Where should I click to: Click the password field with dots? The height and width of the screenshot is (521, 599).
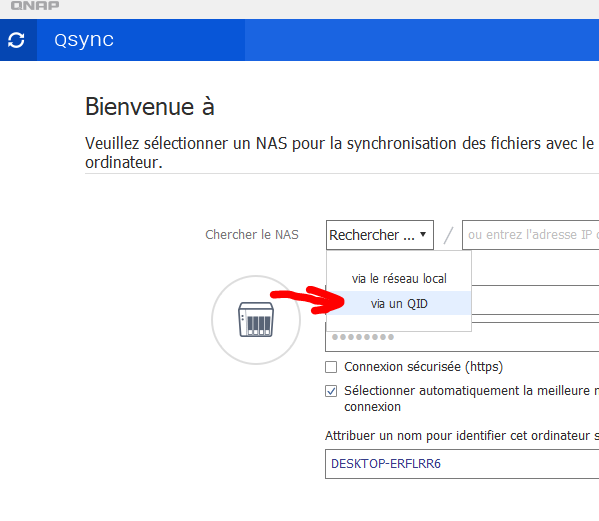click(462, 338)
